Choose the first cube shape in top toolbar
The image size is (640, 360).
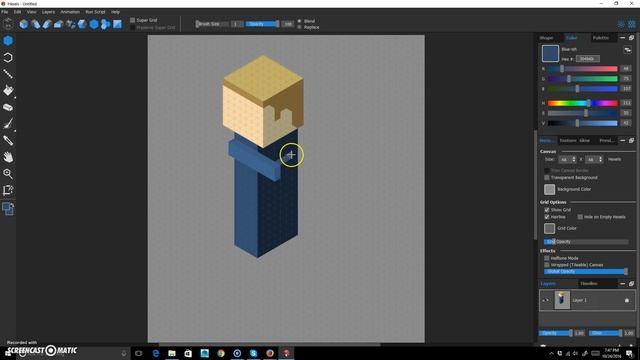coord(24,24)
